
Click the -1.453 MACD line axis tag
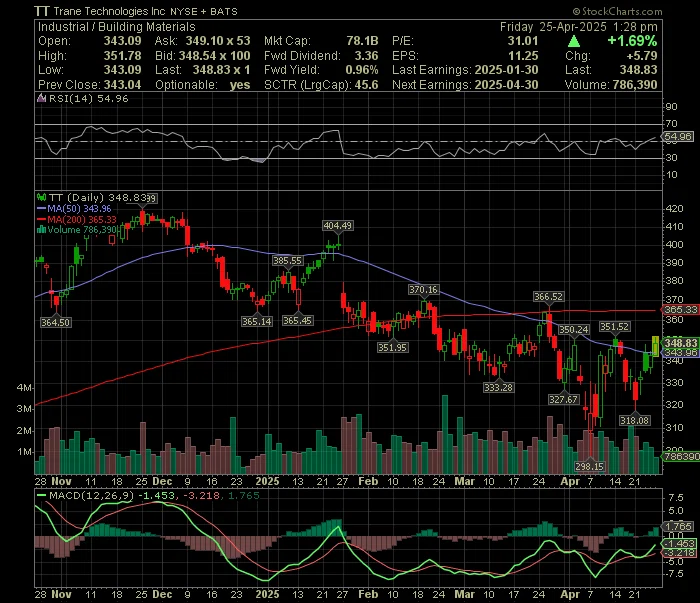click(679, 543)
